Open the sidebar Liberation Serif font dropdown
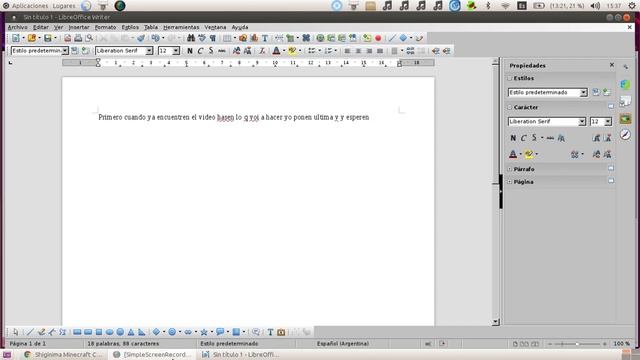 [582, 122]
